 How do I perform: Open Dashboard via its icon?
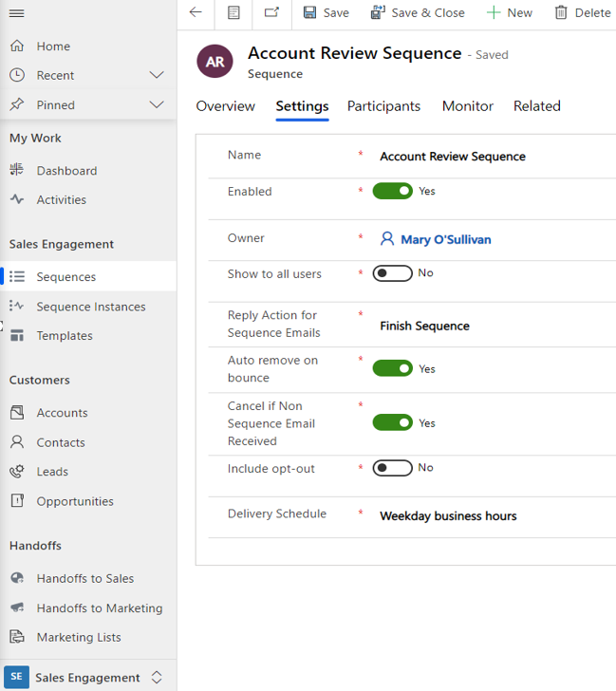pyautogui.click(x=17, y=170)
